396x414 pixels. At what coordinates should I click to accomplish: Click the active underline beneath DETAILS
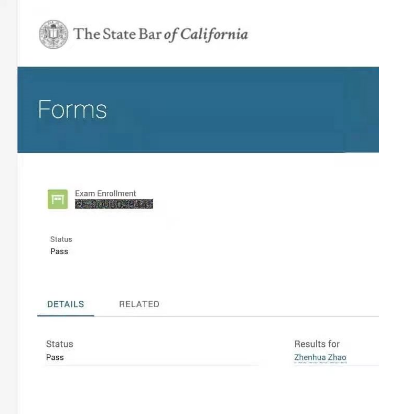tap(66, 315)
